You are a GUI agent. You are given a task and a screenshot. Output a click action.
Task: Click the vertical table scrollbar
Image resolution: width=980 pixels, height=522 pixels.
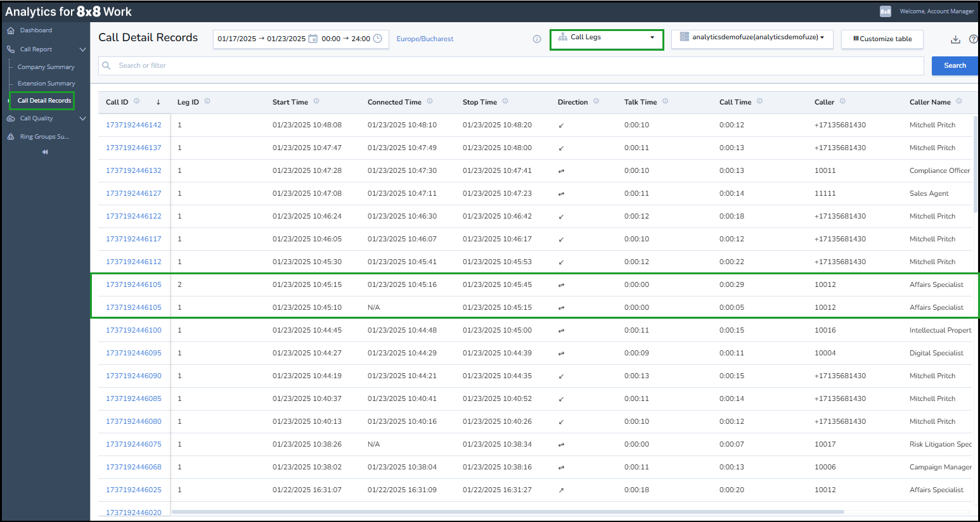click(976, 165)
